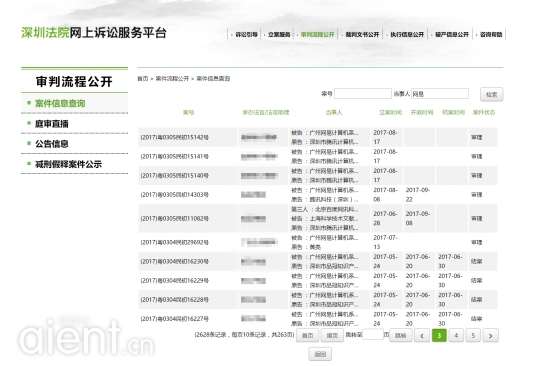This screenshot has height=366, width=554.
Task: Open 减刑假释案件公示 in the sidebar
Action: tap(68, 164)
